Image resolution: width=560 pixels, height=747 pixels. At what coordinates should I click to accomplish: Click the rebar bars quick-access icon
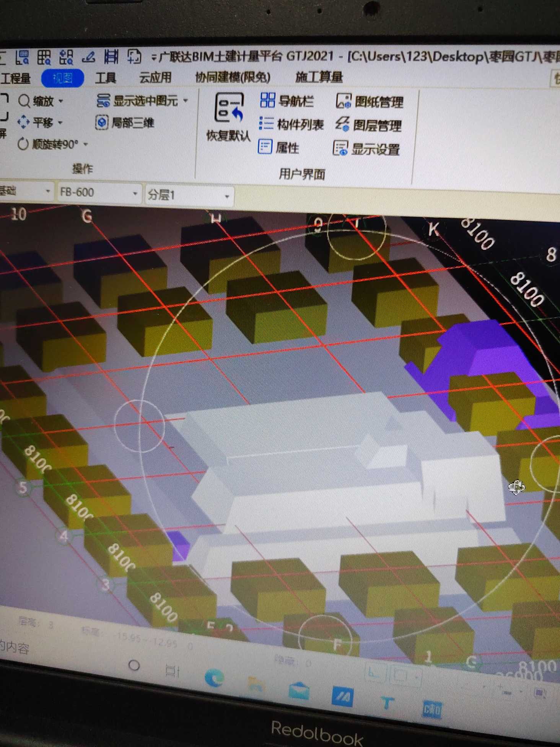pos(111,57)
